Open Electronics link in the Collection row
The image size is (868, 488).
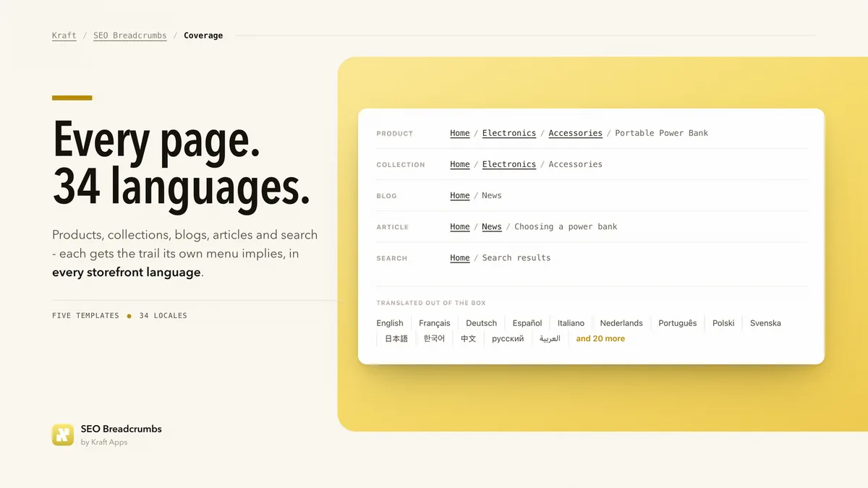point(509,164)
